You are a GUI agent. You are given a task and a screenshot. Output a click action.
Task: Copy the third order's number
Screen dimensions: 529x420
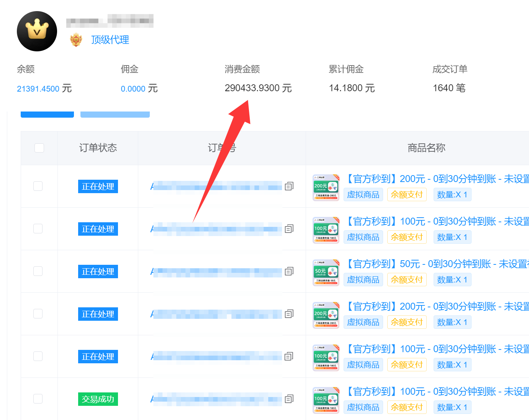click(289, 271)
